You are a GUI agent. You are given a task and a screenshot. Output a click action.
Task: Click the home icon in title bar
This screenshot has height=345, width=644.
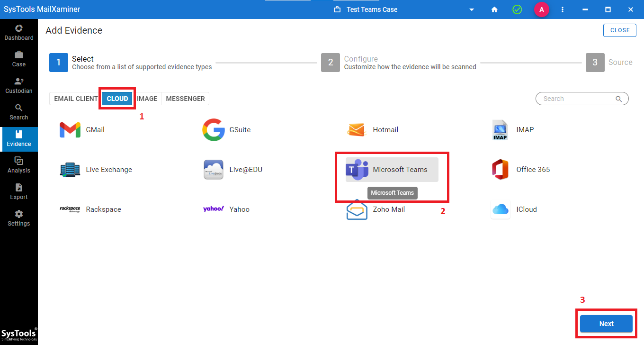pyautogui.click(x=494, y=9)
